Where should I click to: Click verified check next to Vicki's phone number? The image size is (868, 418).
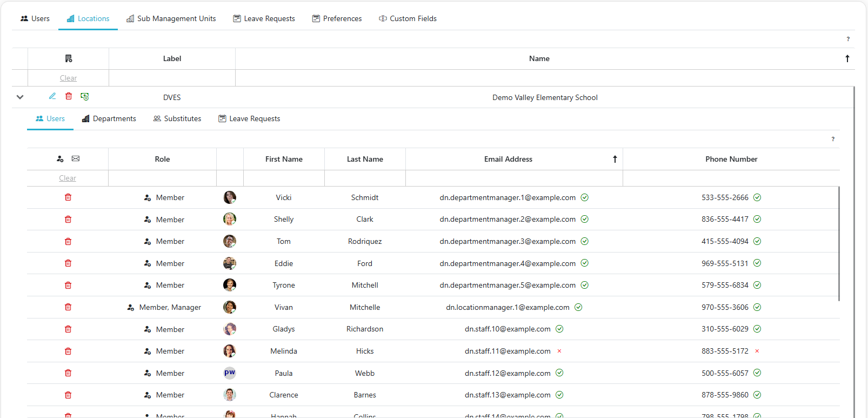coord(757,197)
